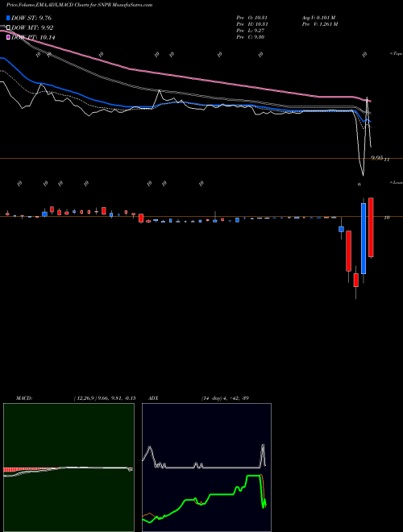The width and height of the screenshot is (403, 532).
Task: Click the chart title mentioning SNPR MunafaSutra.com
Action: click(x=80, y=5)
